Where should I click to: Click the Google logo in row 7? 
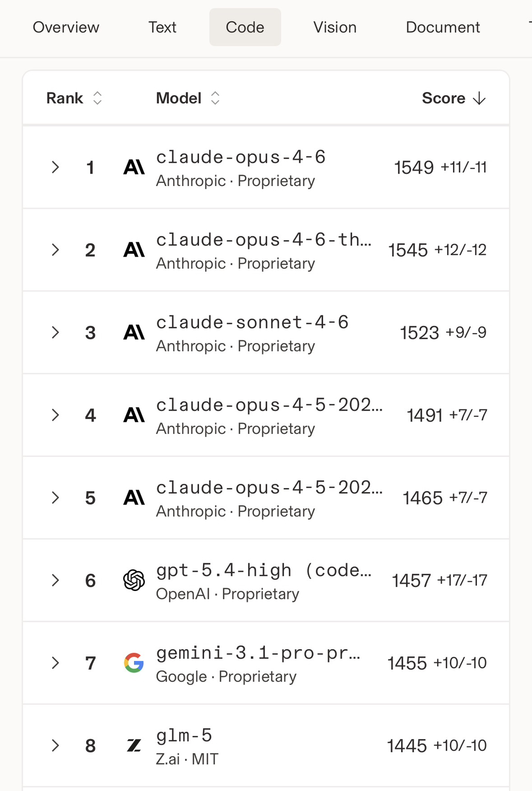click(134, 663)
